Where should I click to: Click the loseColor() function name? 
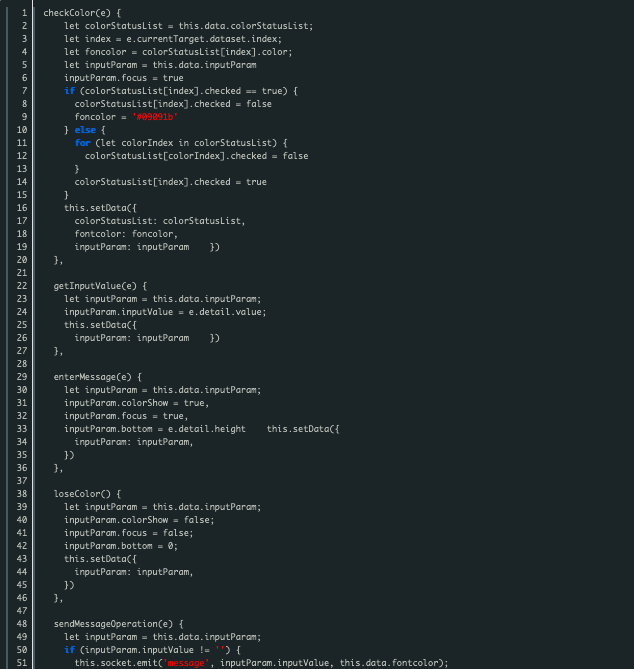click(x=82, y=494)
